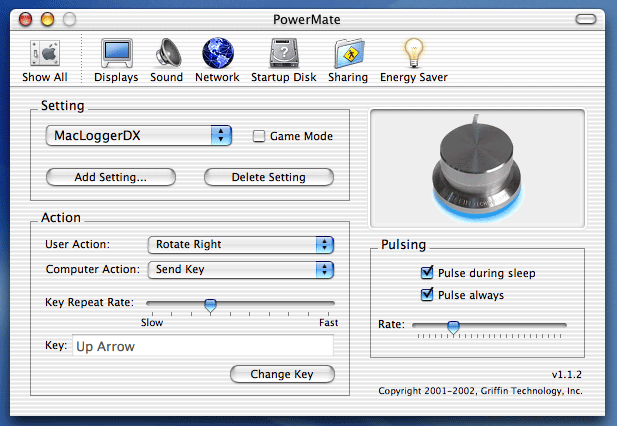
Task: Click the Key Repeat Rate slider thumb
Action: (x=210, y=305)
